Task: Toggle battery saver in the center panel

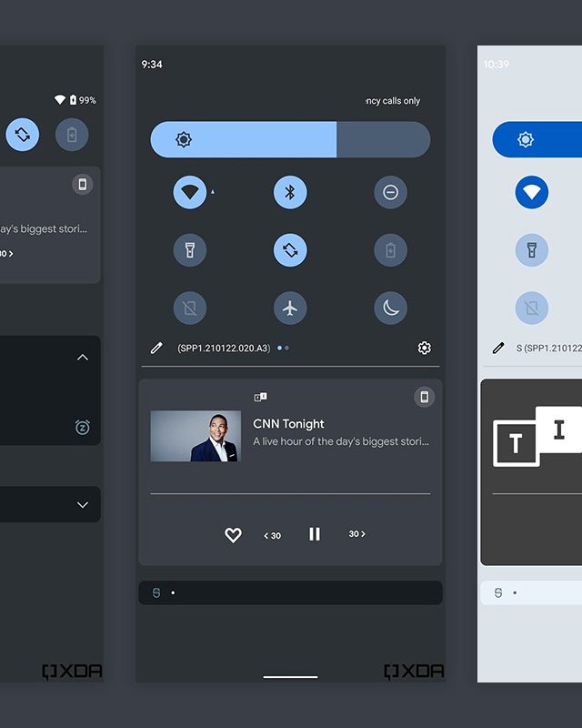Action: pos(391,250)
